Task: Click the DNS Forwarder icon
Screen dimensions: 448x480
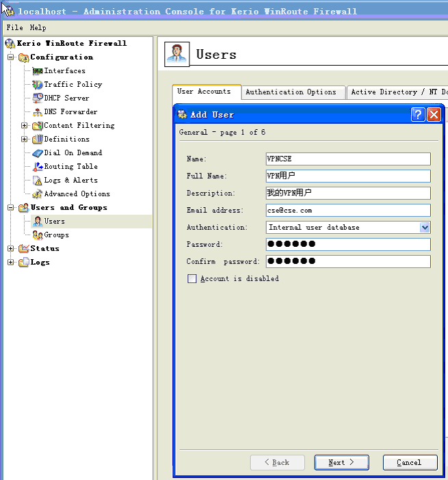Action: pos(38,112)
